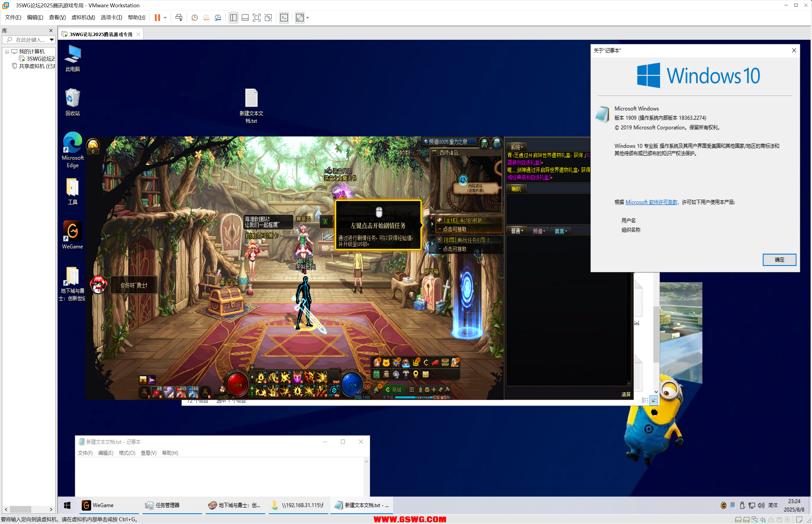
Task: Open the Microsoft 软件许可条款 link
Action: click(651, 202)
